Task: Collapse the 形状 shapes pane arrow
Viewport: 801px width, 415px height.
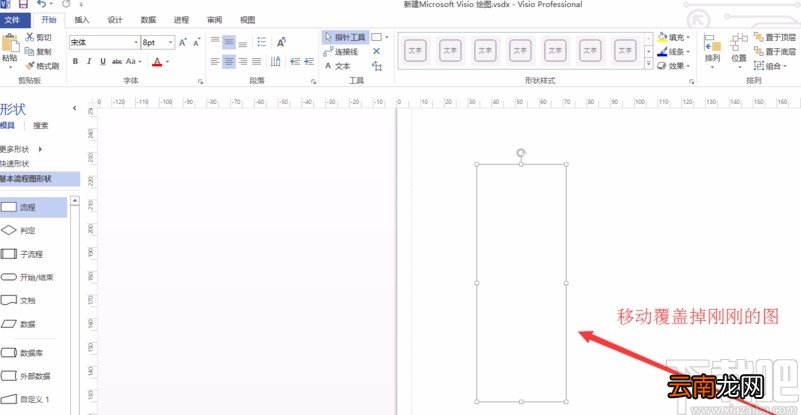Action: 75,108
